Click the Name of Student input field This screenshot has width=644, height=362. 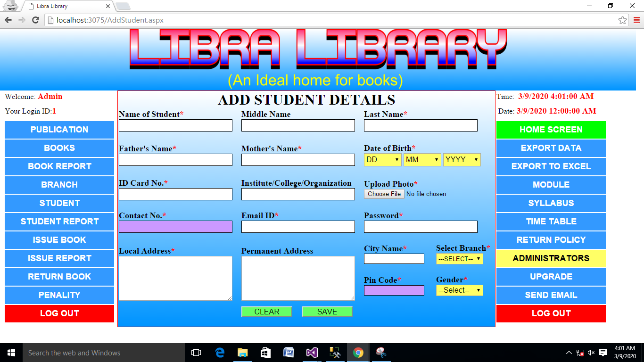click(x=175, y=125)
